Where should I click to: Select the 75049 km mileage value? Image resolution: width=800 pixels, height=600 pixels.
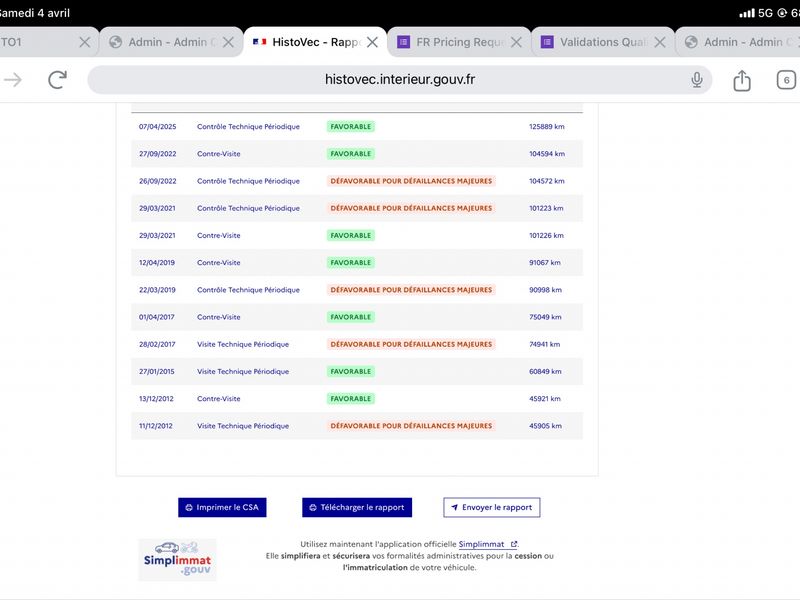point(545,317)
